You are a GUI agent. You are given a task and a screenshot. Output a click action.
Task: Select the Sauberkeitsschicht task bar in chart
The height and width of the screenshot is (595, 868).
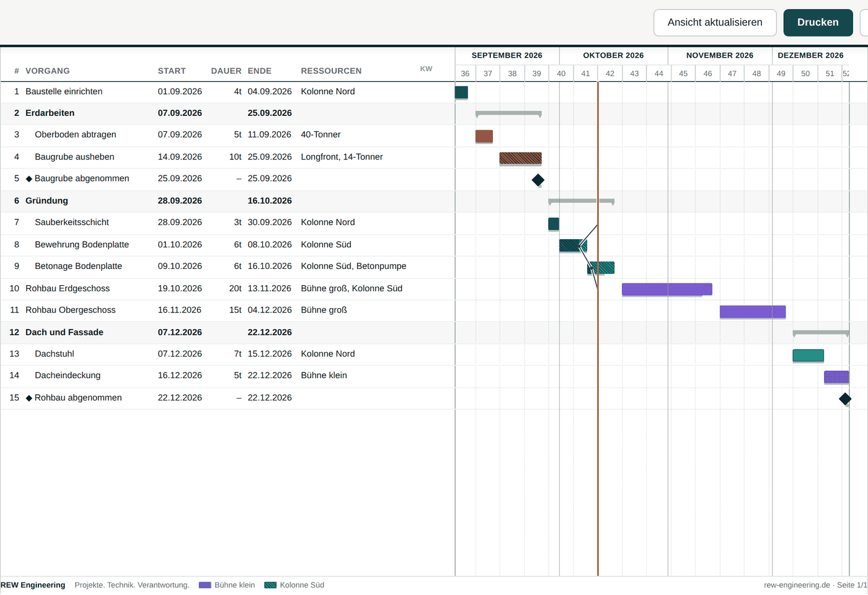(x=554, y=224)
